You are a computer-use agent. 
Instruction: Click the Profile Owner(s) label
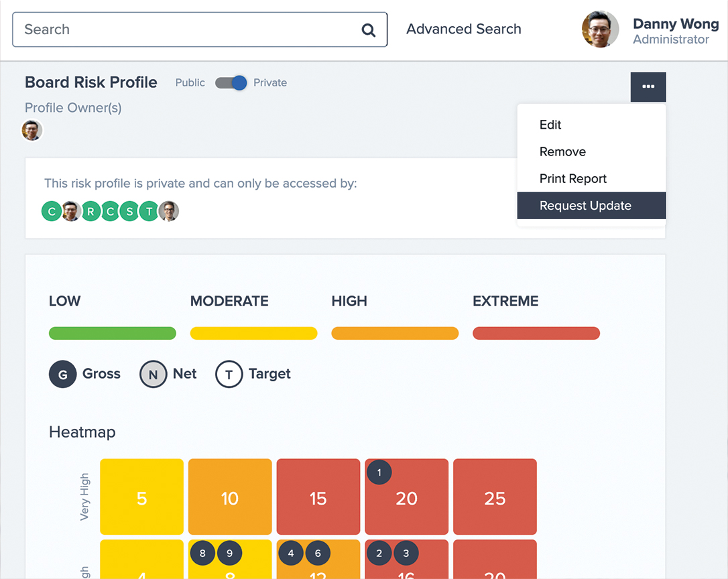[x=73, y=108]
